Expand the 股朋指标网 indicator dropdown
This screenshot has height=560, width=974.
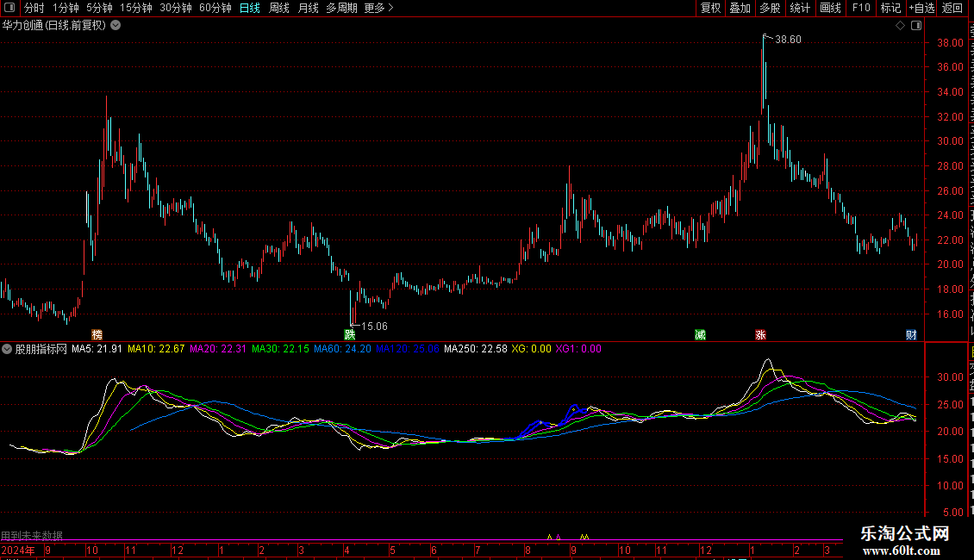click(x=7, y=349)
